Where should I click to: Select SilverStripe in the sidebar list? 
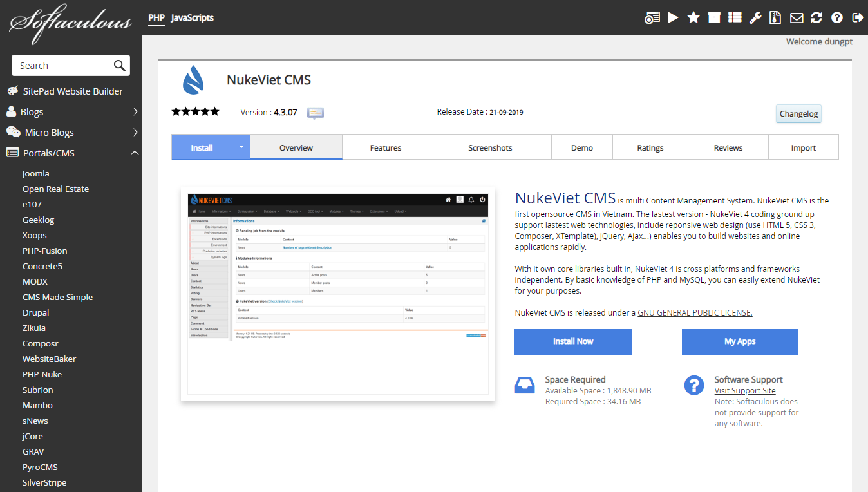44,482
